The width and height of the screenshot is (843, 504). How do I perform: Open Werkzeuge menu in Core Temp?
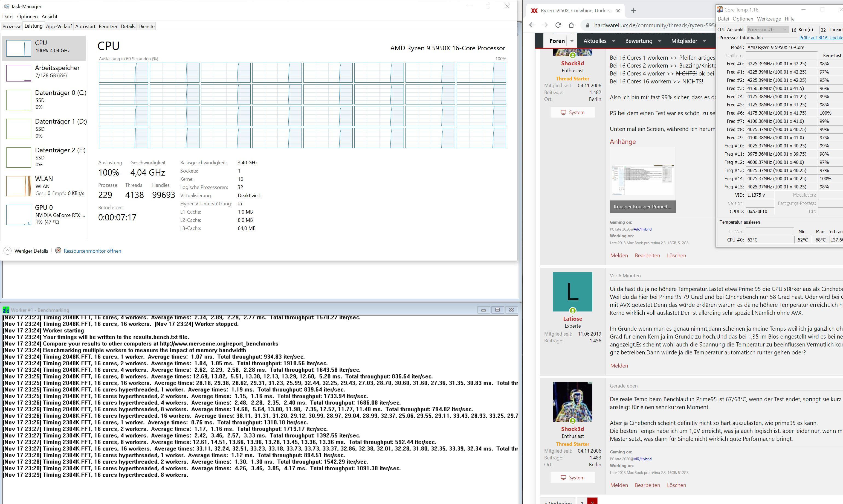(769, 19)
